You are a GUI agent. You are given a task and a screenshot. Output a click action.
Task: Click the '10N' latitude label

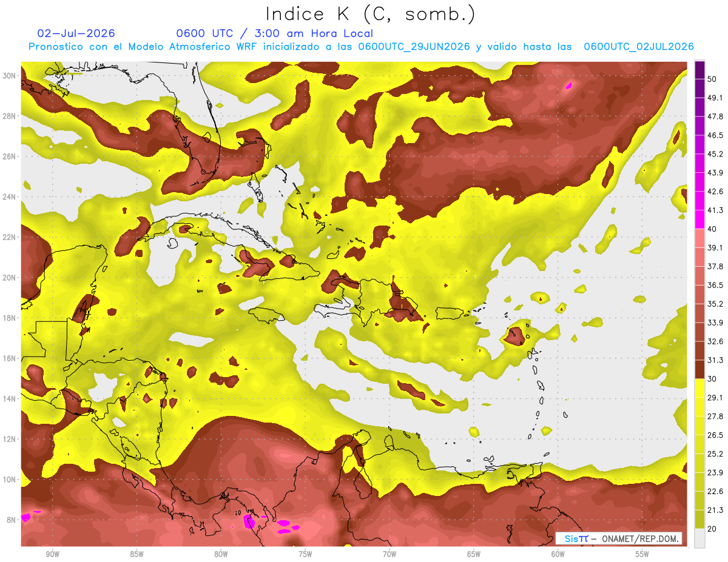[x=9, y=480]
